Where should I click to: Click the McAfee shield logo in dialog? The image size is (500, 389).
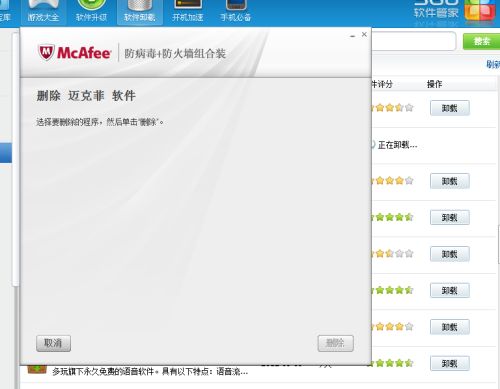pos(46,53)
